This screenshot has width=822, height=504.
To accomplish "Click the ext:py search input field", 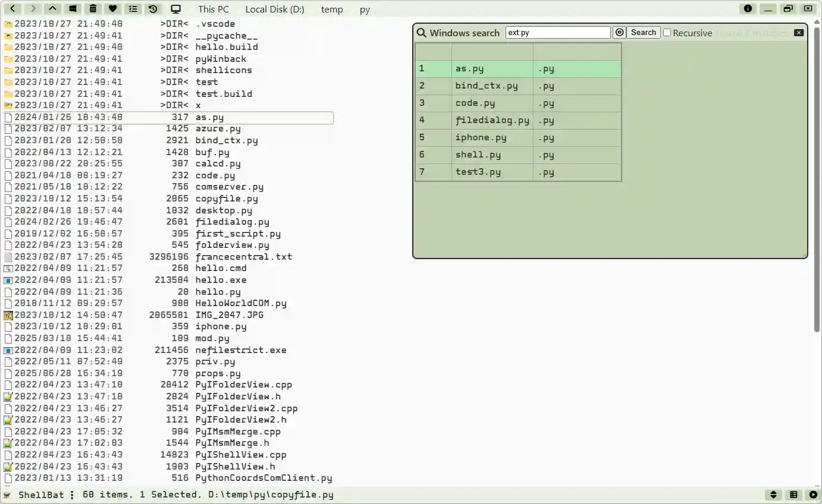I will (x=557, y=31).
